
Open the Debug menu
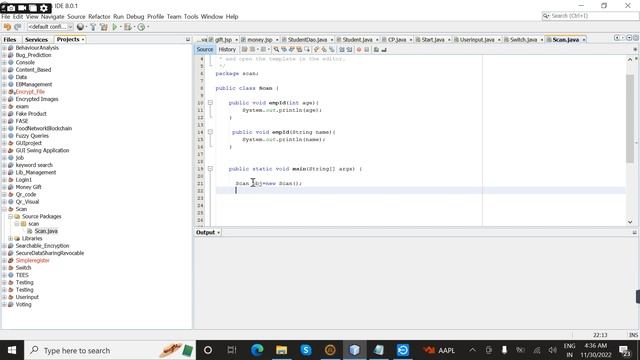pyautogui.click(x=135, y=17)
